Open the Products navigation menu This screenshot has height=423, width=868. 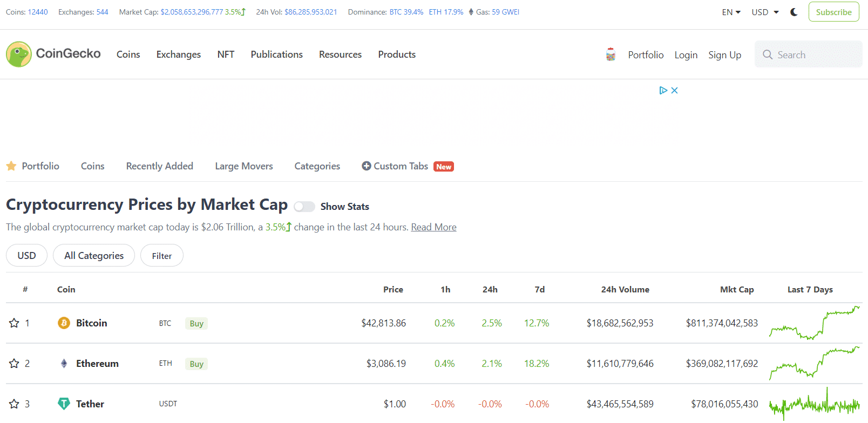tap(397, 54)
